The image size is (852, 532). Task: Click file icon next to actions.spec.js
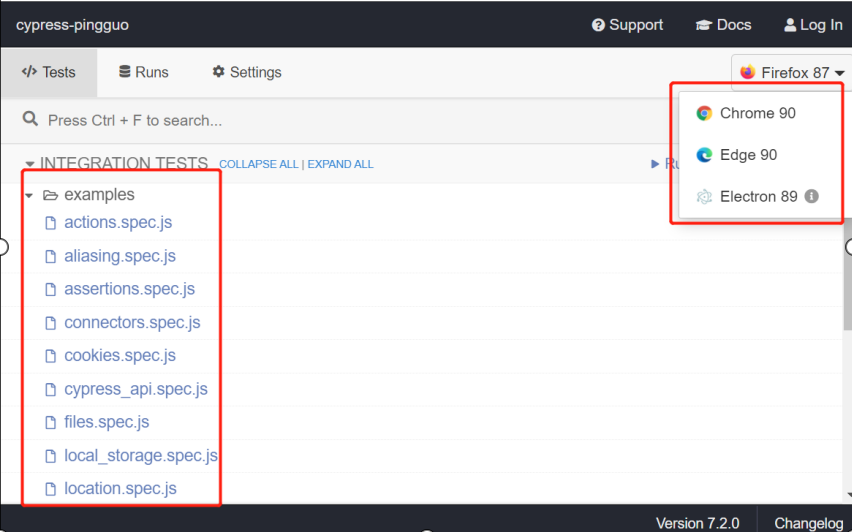[51, 223]
